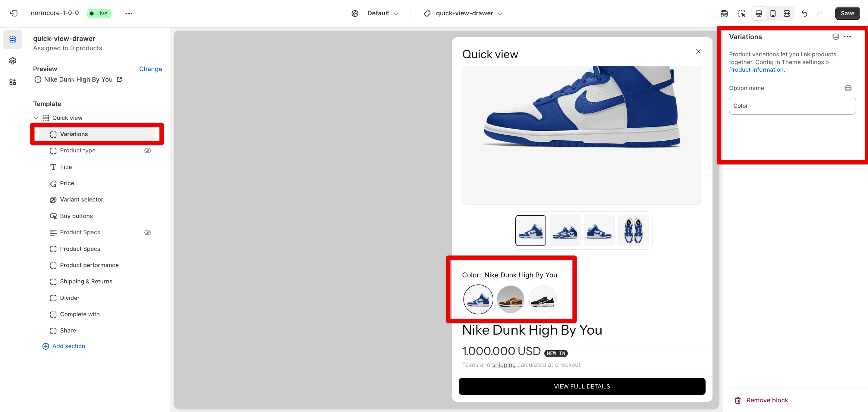The height and width of the screenshot is (412, 868).
Task: Switch to mobile preview icon
Action: [773, 14]
